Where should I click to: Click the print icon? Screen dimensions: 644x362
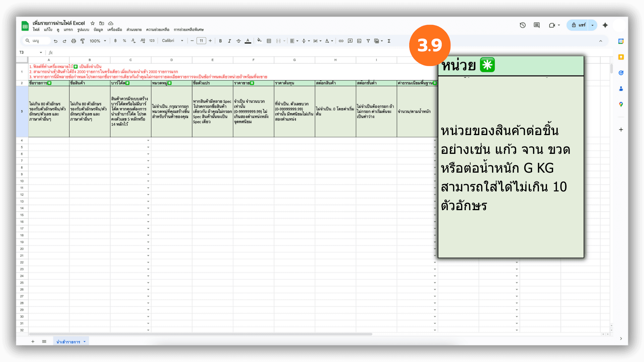click(x=73, y=41)
